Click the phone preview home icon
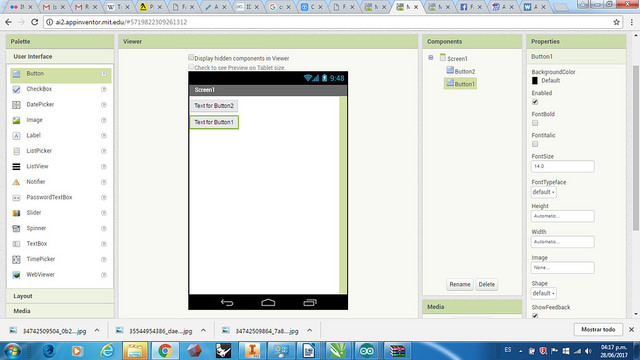The width and height of the screenshot is (640, 360). 268,302
